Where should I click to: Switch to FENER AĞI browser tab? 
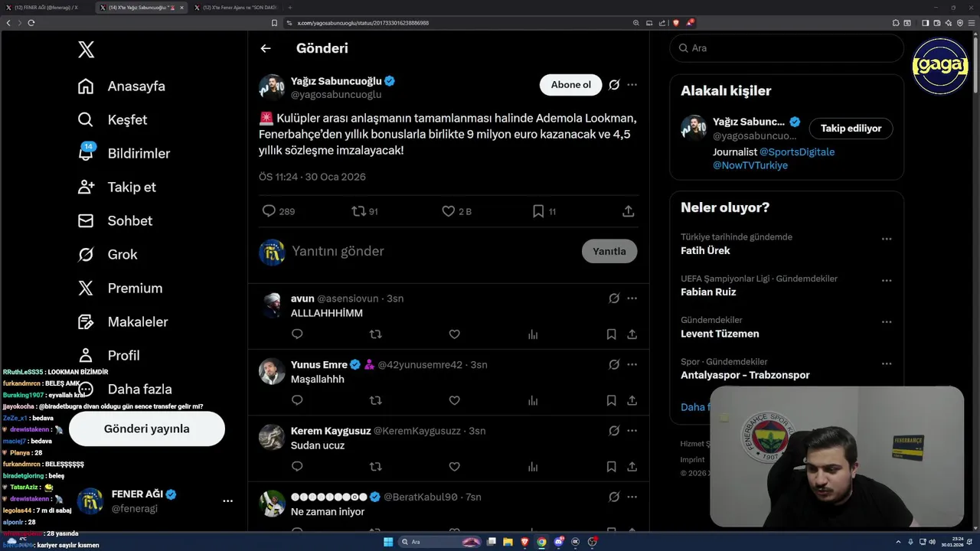coord(46,8)
